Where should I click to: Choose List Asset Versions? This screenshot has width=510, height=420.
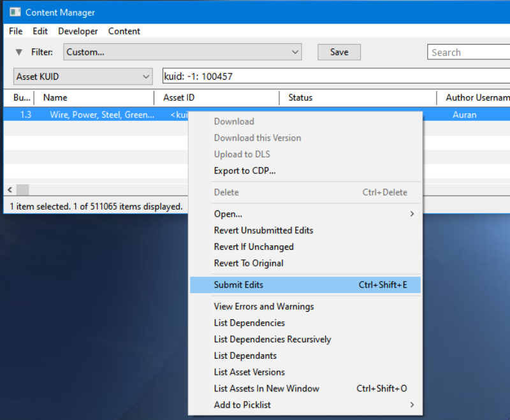click(x=305, y=372)
